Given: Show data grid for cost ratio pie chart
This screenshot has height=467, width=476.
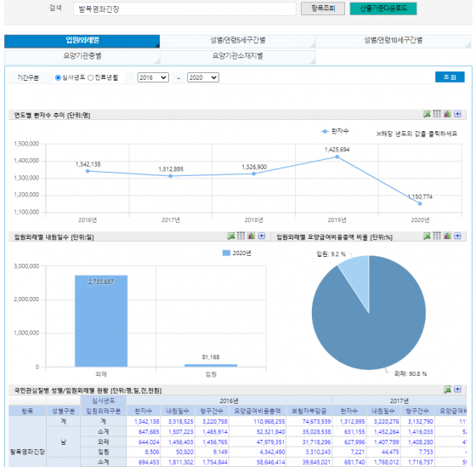Looking at the screenshot, I should pyautogui.click(x=437, y=236).
